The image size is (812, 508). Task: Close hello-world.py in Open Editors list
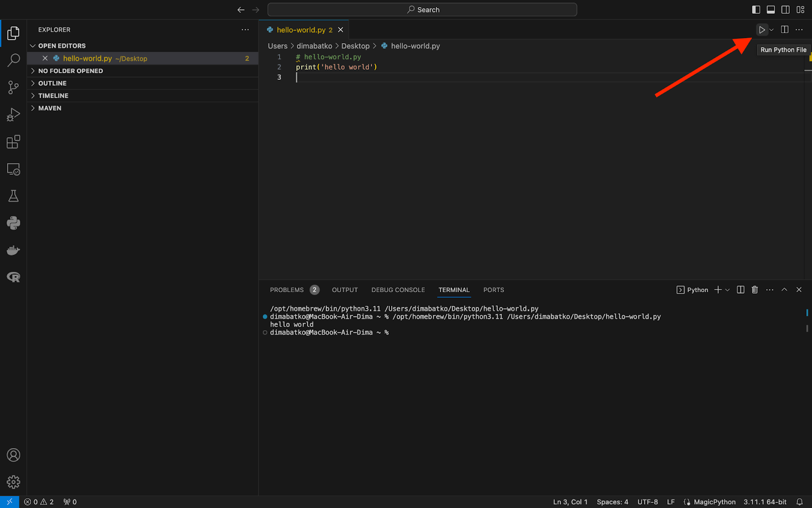point(45,58)
